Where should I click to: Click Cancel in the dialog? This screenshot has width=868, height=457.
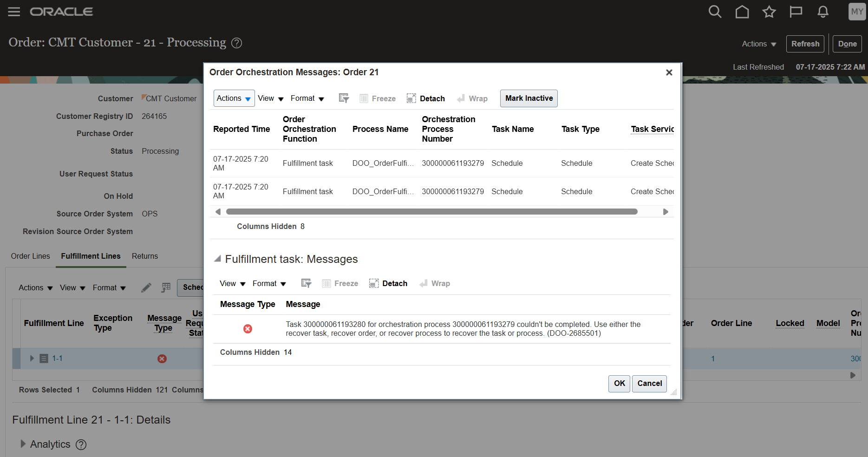(650, 384)
